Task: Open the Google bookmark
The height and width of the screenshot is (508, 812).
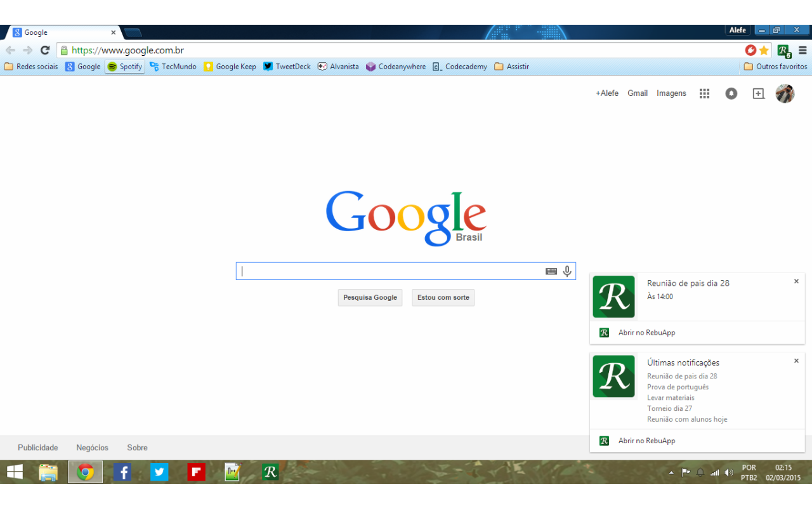Action: [83, 67]
